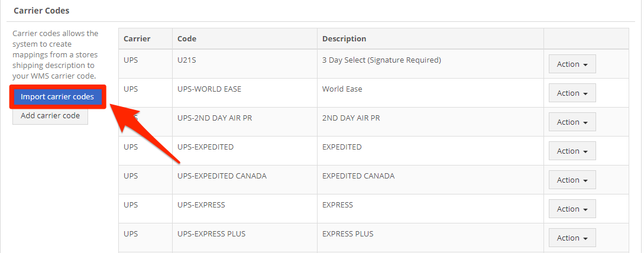
Task: Open Action dropdown for UPS-EXPRESS row
Action: (572, 209)
